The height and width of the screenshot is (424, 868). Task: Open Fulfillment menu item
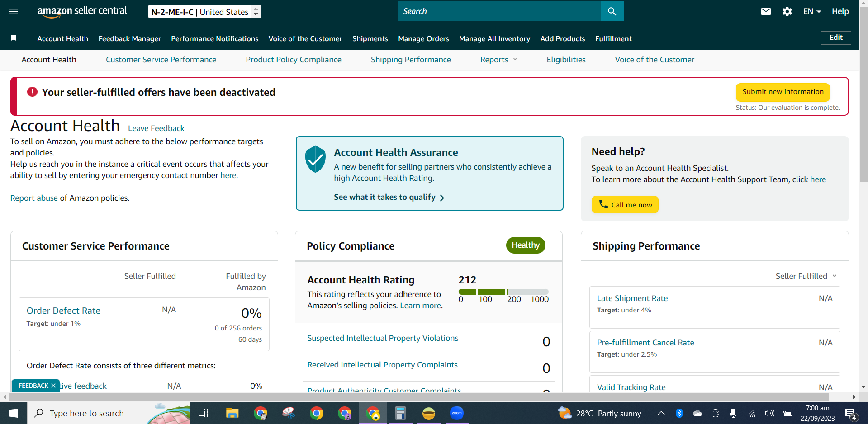[x=613, y=38]
